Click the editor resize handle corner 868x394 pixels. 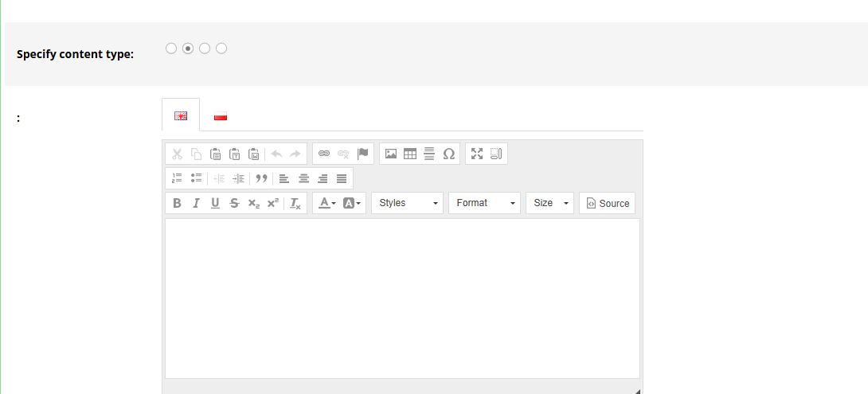pos(638,391)
